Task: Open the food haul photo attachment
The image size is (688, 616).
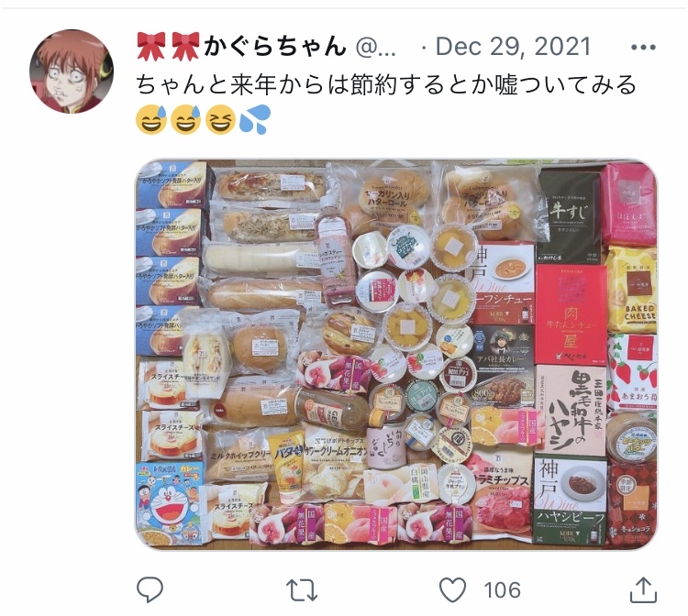Action: 395,354
